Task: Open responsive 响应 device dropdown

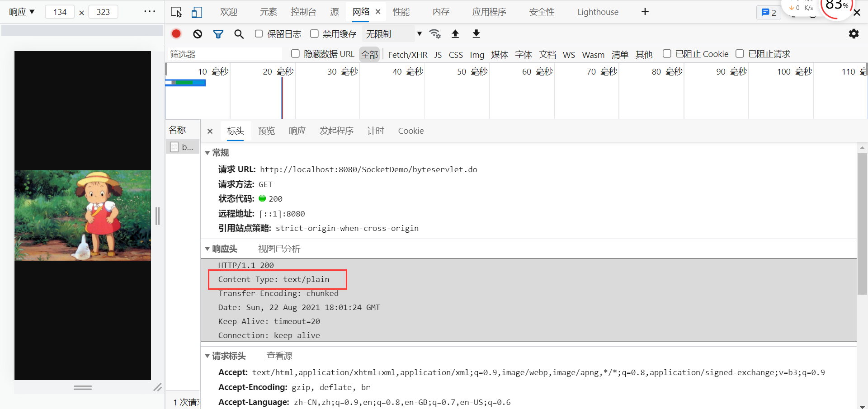Action: pyautogui.click(x=22, y=12)
